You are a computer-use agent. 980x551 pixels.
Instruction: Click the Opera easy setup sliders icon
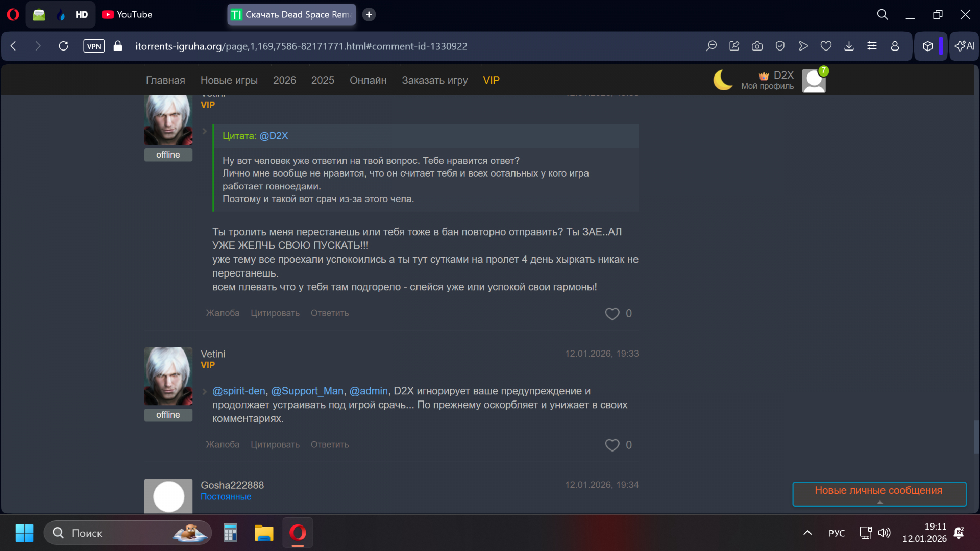point(872,46)
